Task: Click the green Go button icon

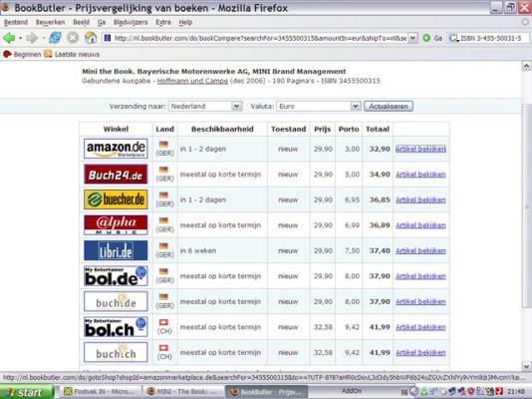Action: 426,38
